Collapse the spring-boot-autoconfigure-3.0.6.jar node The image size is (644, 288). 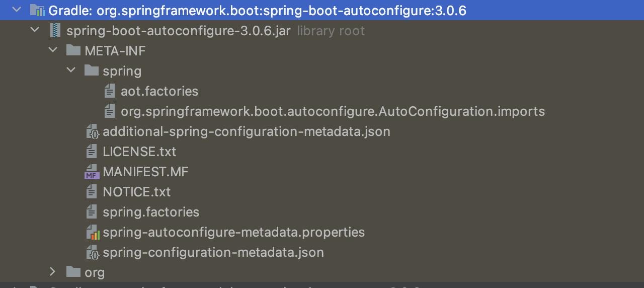tap(35, 30)
